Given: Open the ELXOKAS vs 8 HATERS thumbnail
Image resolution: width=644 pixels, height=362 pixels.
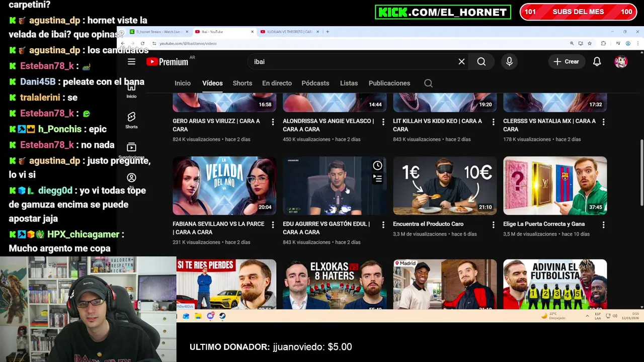Looking at the screenshot, I should 335,284.
